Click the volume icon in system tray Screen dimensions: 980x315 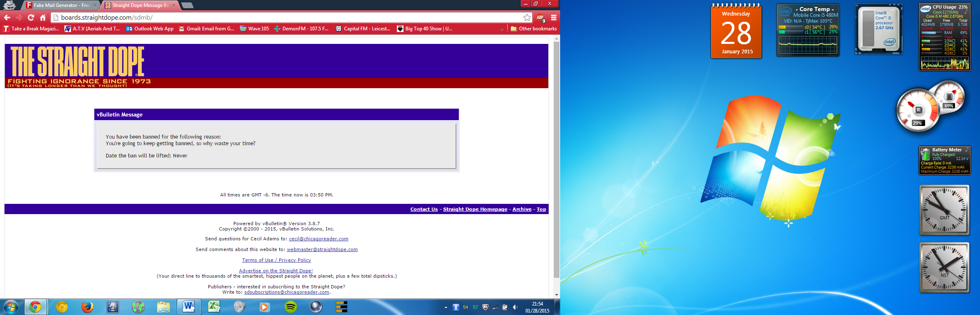pos(515,307)
